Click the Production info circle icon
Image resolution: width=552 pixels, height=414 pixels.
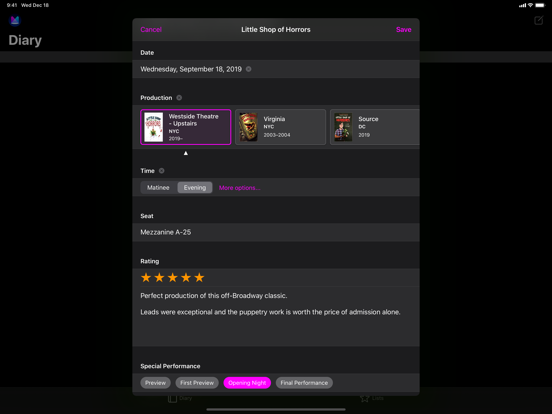[179, 98]
